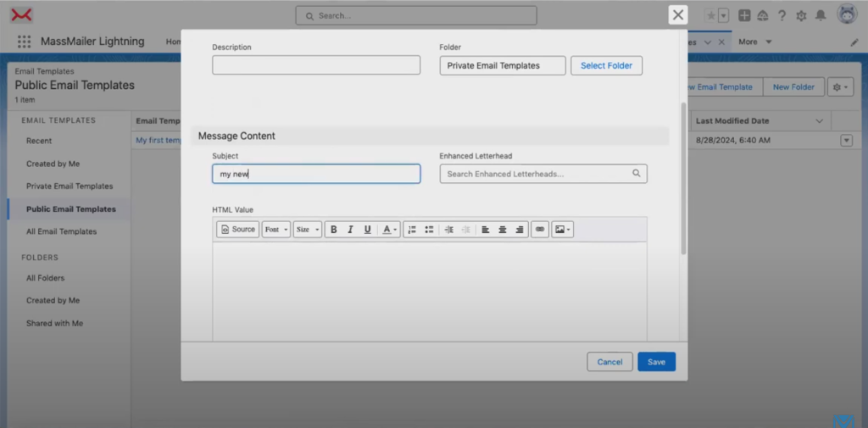Open the favorites list dropdown arrow
This screenshot has width=868, height=428.
tap(724, 15)
